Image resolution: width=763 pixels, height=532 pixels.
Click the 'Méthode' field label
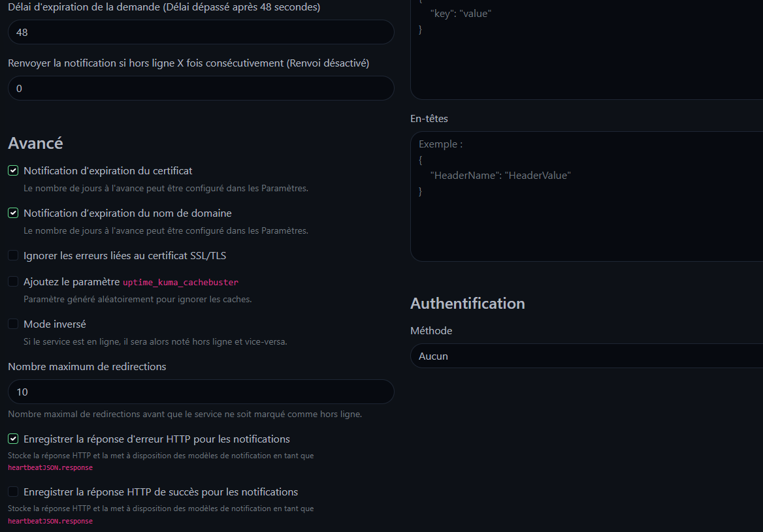pyautogui.click(x=430, y=331)
